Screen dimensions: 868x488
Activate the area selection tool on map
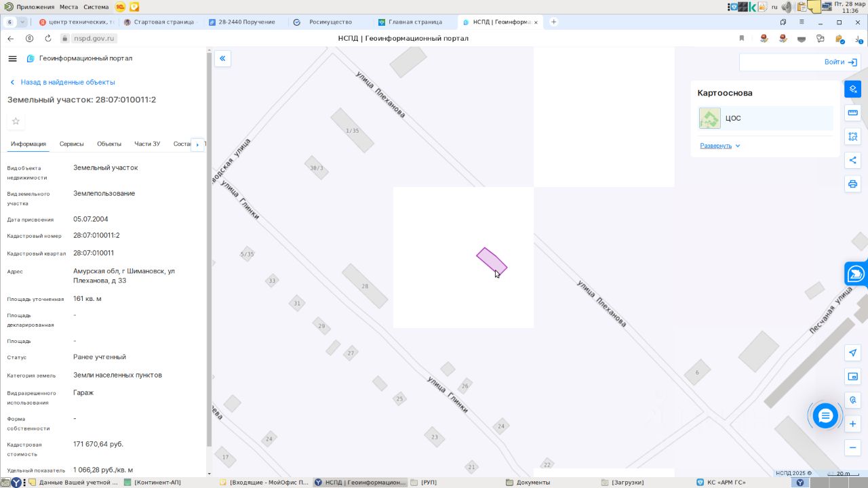click(x=853, y=136)
